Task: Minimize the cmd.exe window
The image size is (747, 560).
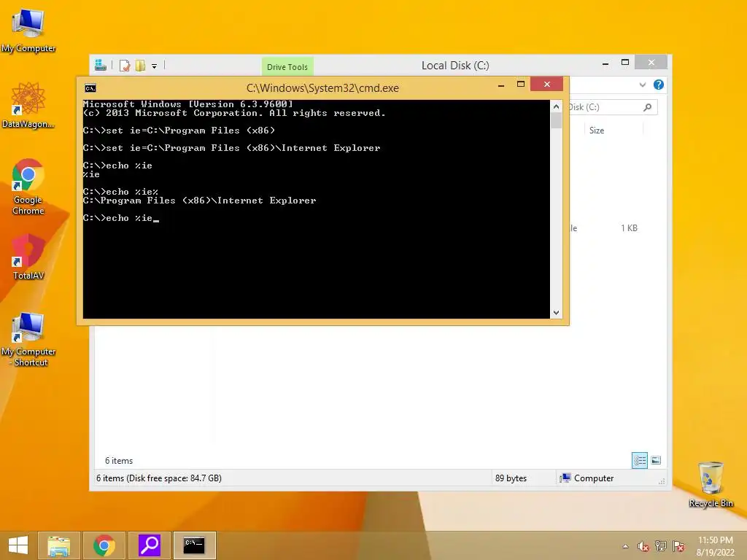Action: pyautogui.click(x=501, y=85)
